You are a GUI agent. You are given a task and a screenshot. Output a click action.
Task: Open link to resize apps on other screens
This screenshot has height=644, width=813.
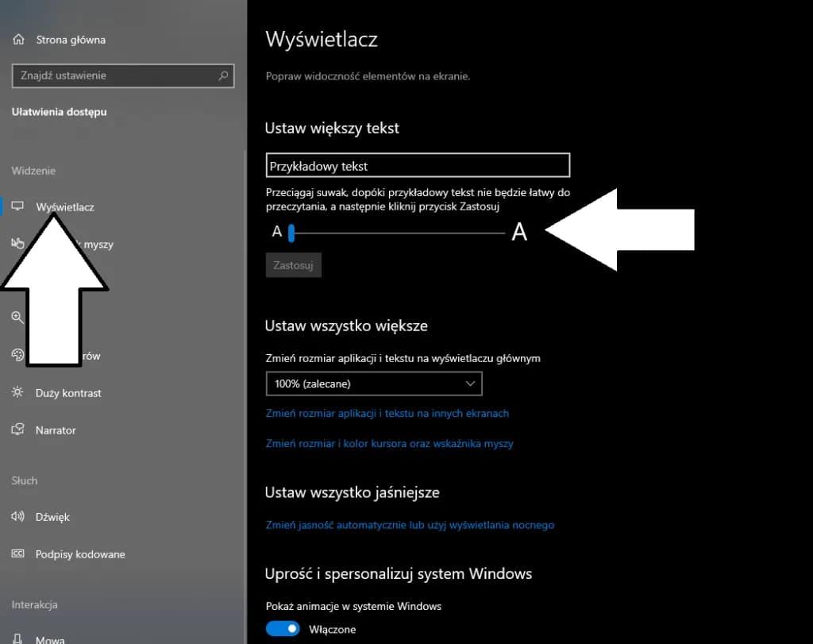click(x=388, y=413)
